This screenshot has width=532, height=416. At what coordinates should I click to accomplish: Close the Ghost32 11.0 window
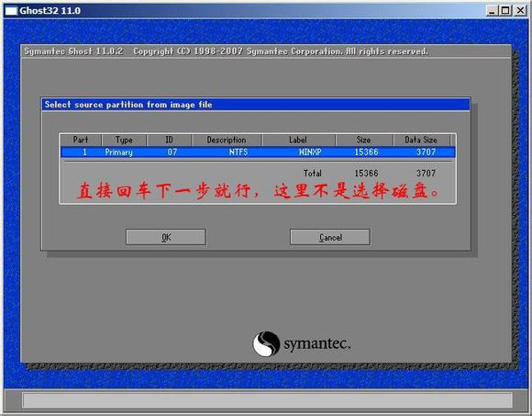point(520,10)
